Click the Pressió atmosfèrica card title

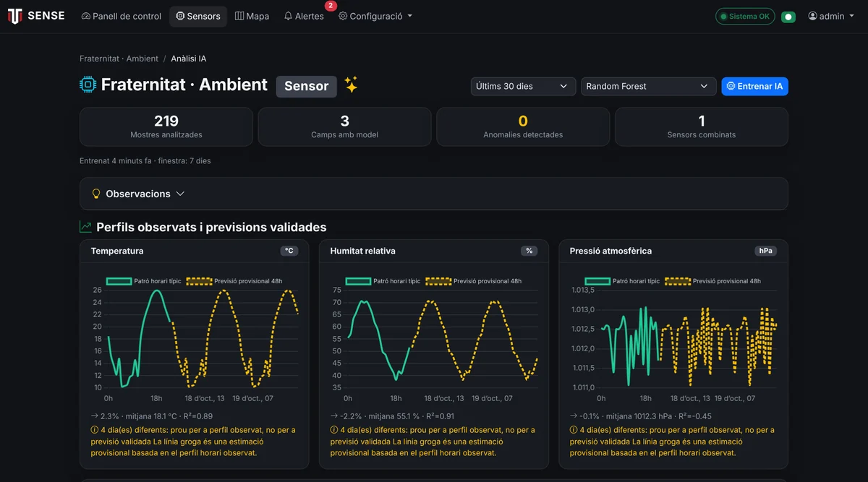[x=610, y=251]
